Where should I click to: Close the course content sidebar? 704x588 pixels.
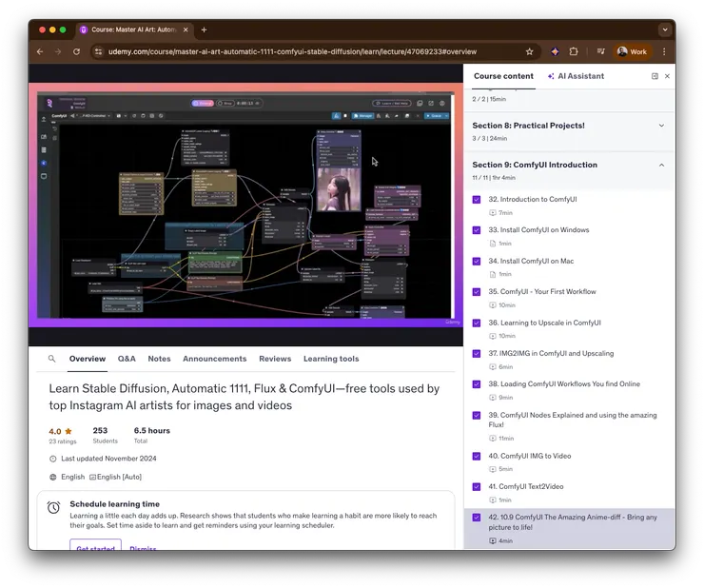click(667, 76)
